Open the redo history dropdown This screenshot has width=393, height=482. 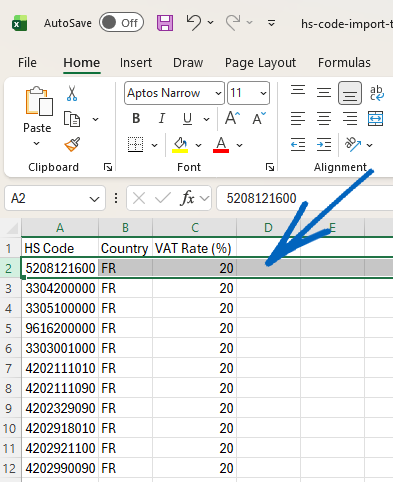(x=249, y=23)
